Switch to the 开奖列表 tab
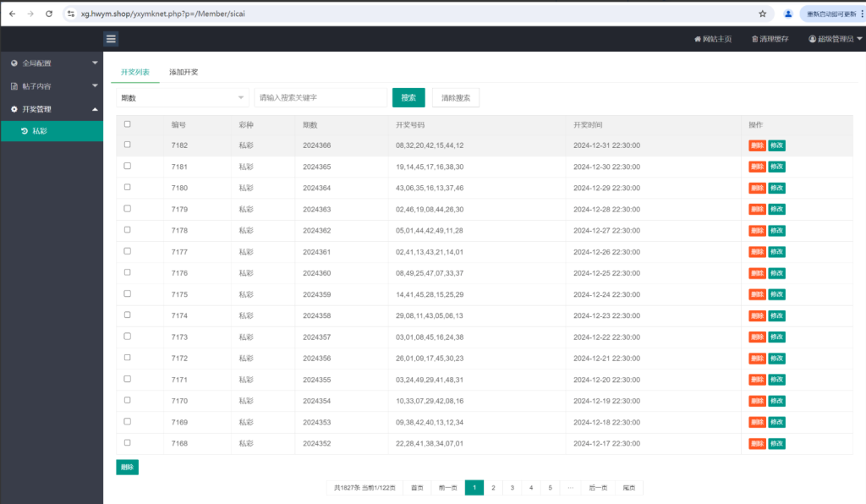866x504 pixels. 135,73
